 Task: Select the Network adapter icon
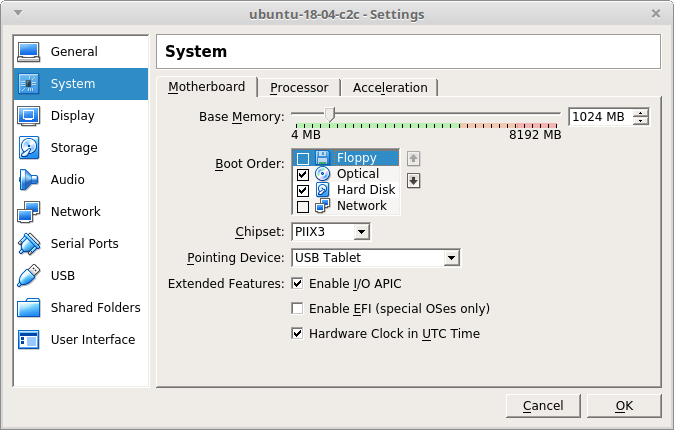29,212
